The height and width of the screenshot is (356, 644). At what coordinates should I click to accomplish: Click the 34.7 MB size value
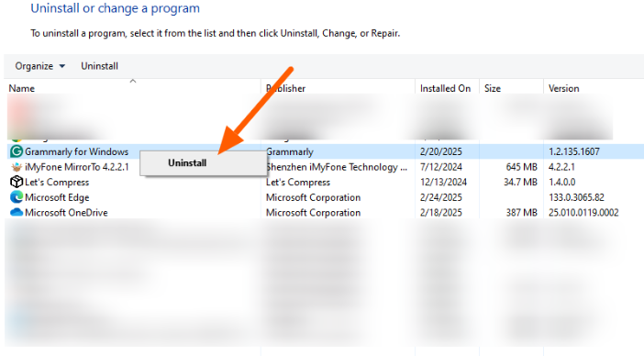click(520, 183)
